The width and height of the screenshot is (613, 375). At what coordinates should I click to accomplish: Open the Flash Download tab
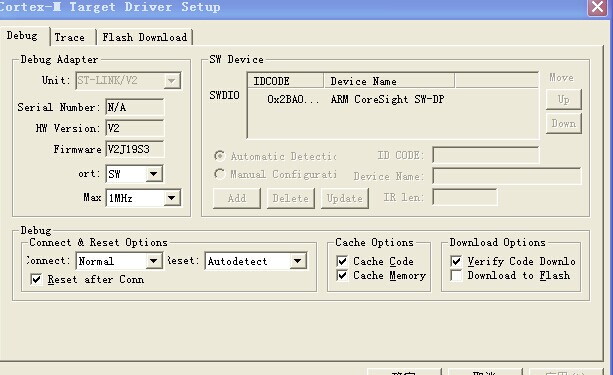(x=144, y=37)
